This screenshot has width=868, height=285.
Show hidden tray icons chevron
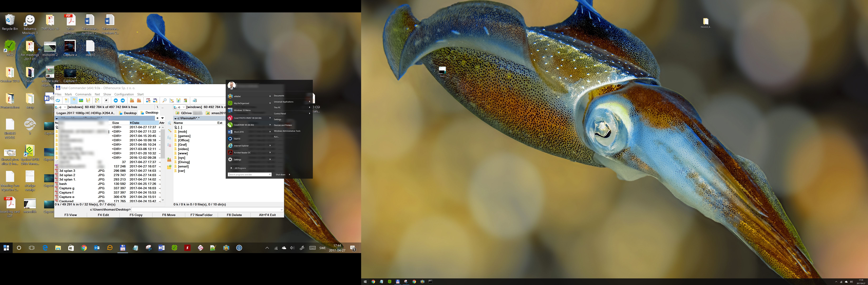[x=267, y=248]
